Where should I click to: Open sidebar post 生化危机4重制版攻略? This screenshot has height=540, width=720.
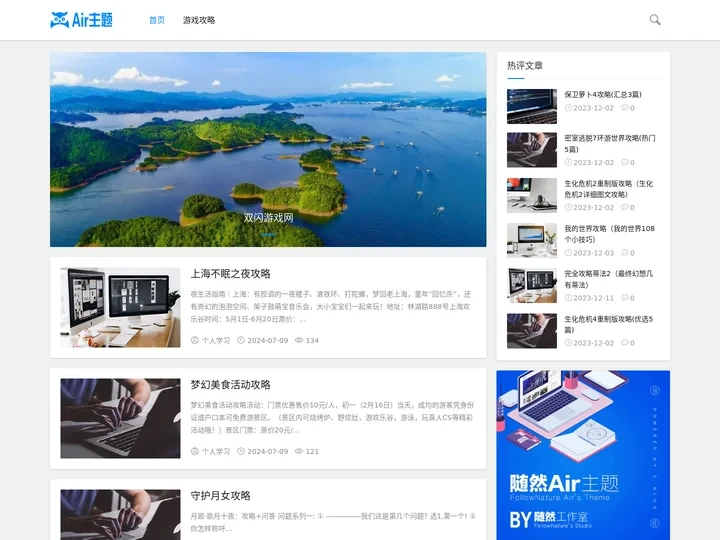pyautogui.click(x=608, y=324)
